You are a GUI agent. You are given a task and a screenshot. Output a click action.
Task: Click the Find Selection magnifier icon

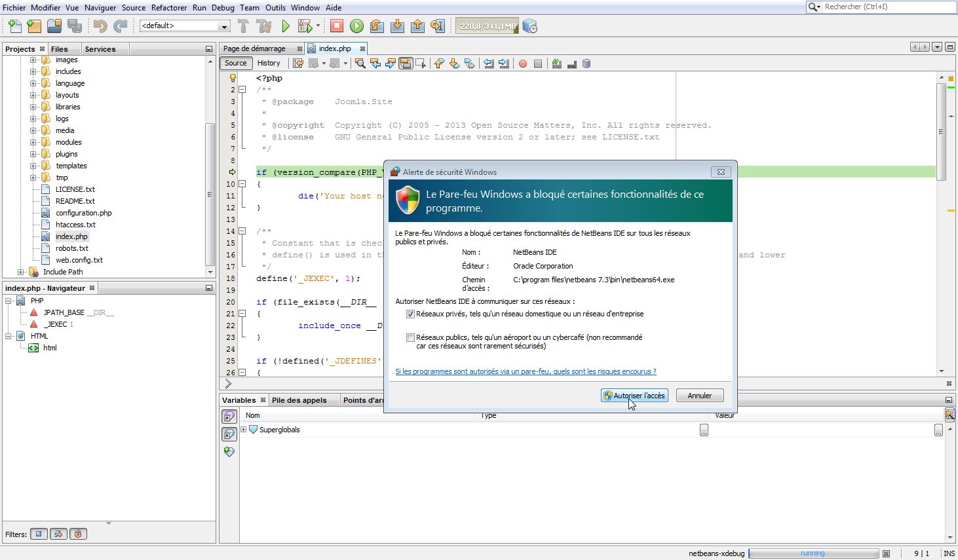[x=360, y=64]
